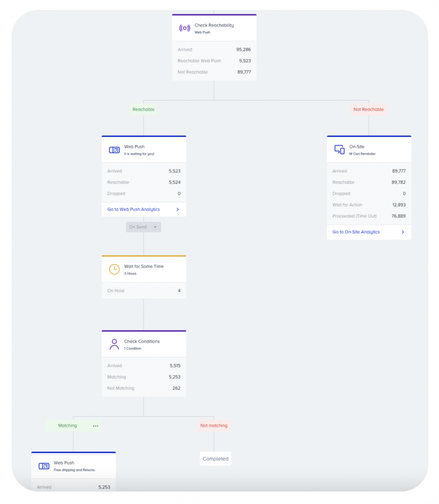Select the Not matching branch label
Viewport: 439px width, 504px height.
click(x=213, y=425)
